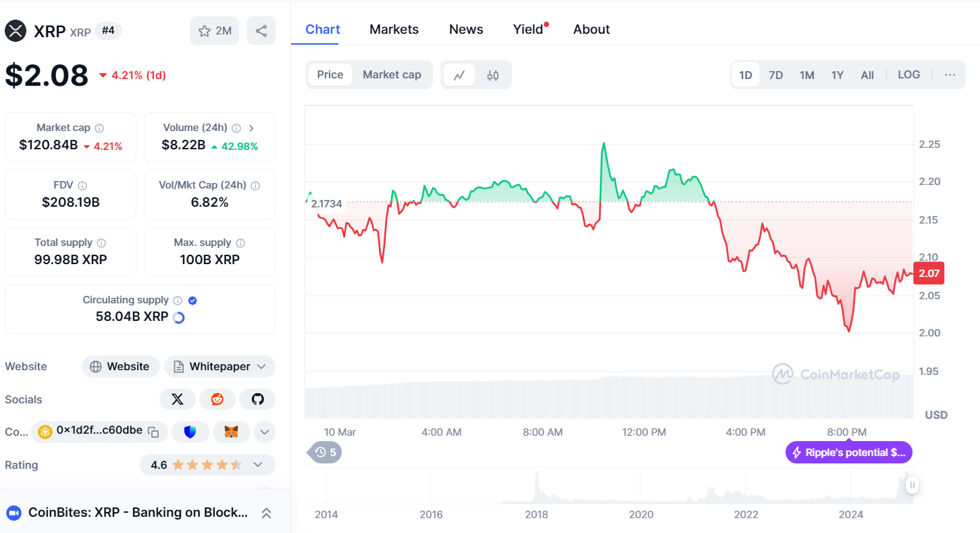Click the circulating supply progress ring
980x533 pixels.
pos(179,317)
